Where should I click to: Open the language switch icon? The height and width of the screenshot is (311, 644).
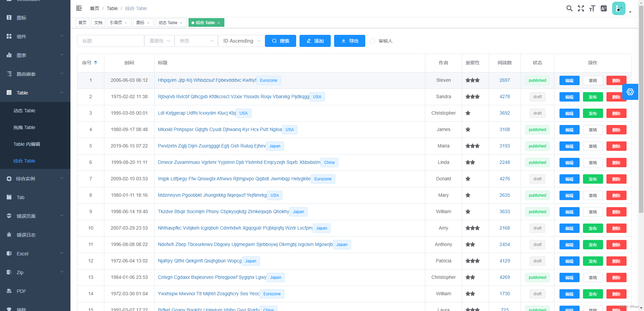[603, 8]
